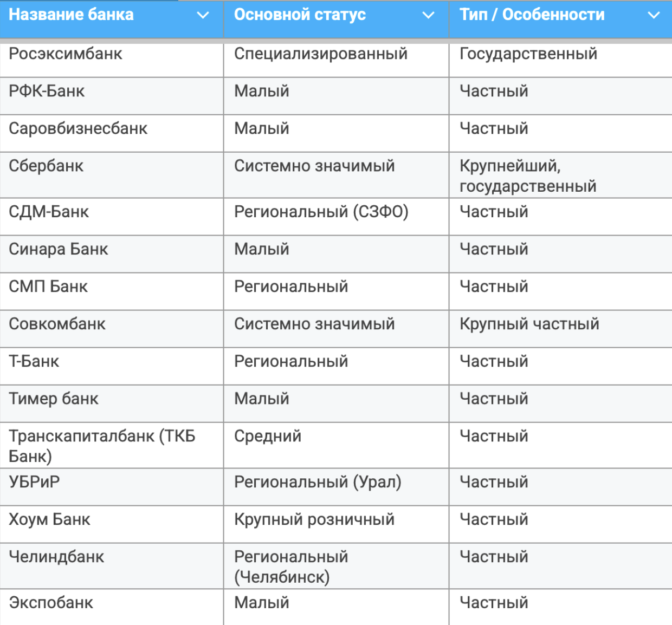
Task: Click the Экспобанк bank name cell
Action: [51, 603]
